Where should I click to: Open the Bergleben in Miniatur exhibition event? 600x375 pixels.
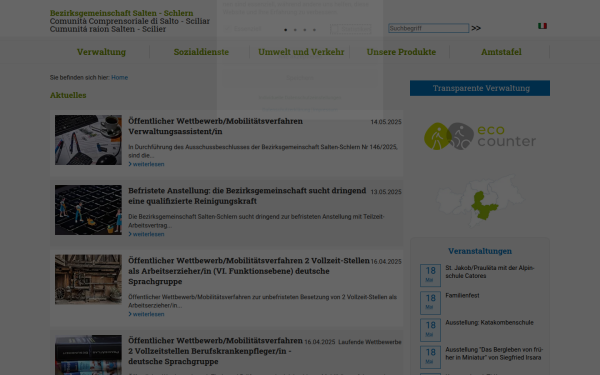click(x=494, y=354)
